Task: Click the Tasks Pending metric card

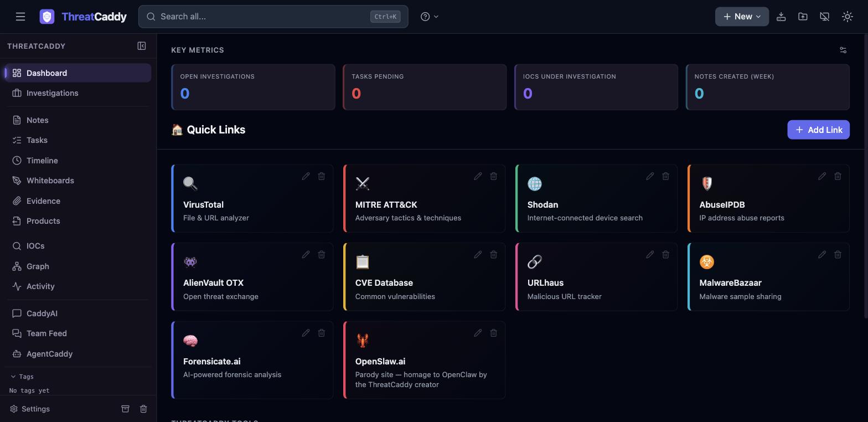Action: 425,87
